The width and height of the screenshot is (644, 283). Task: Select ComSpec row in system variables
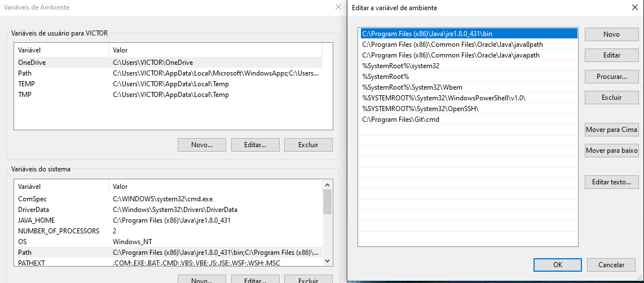[x=169, y=199]
